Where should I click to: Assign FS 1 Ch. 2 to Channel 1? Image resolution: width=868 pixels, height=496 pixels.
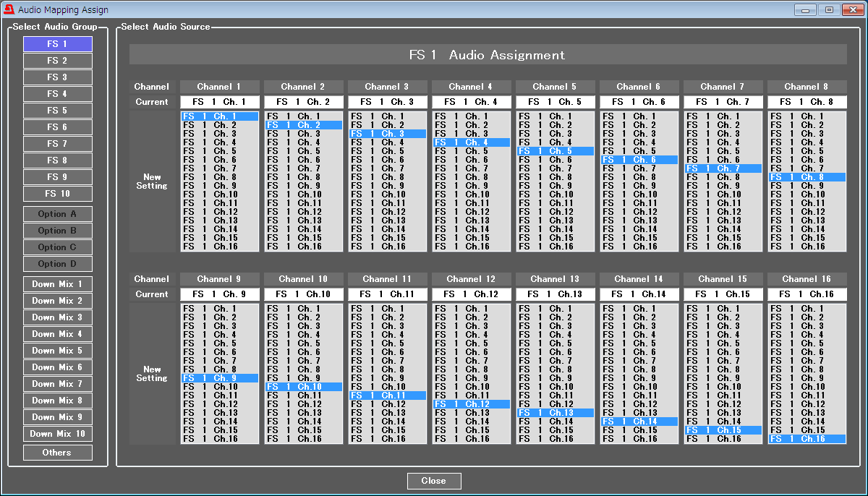219,125
